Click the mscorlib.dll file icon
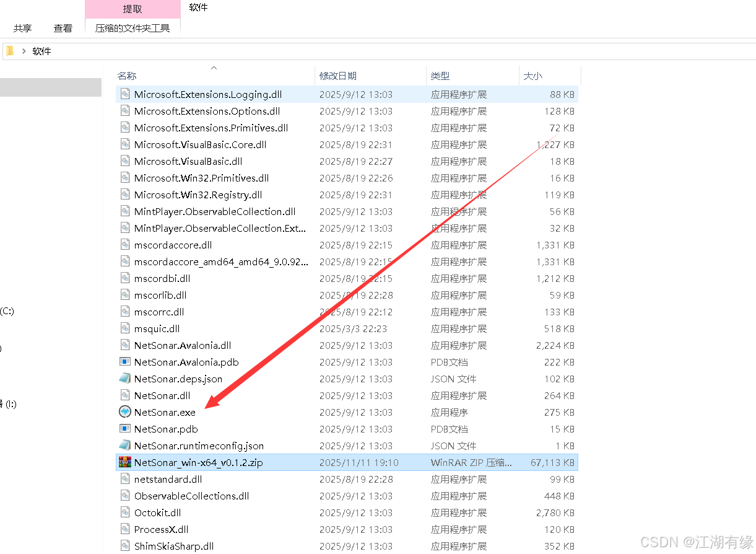756x554 pixels. tap(124, 295)
